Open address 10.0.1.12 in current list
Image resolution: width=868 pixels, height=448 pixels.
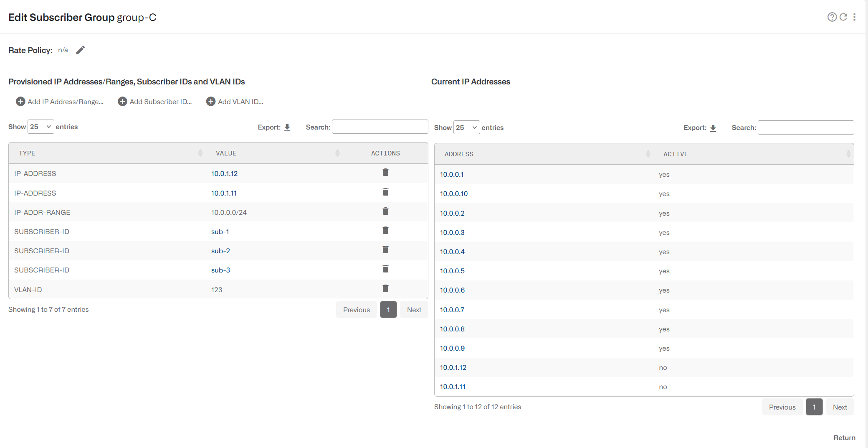(453, 367)
